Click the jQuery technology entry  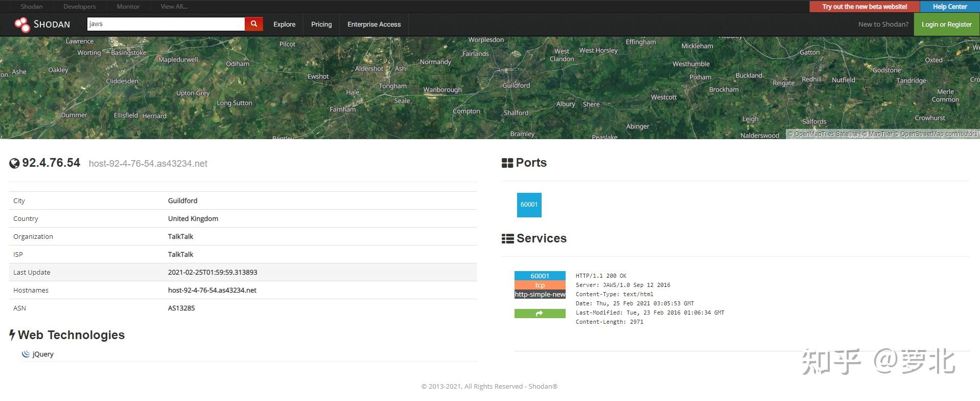coord(42,354)
